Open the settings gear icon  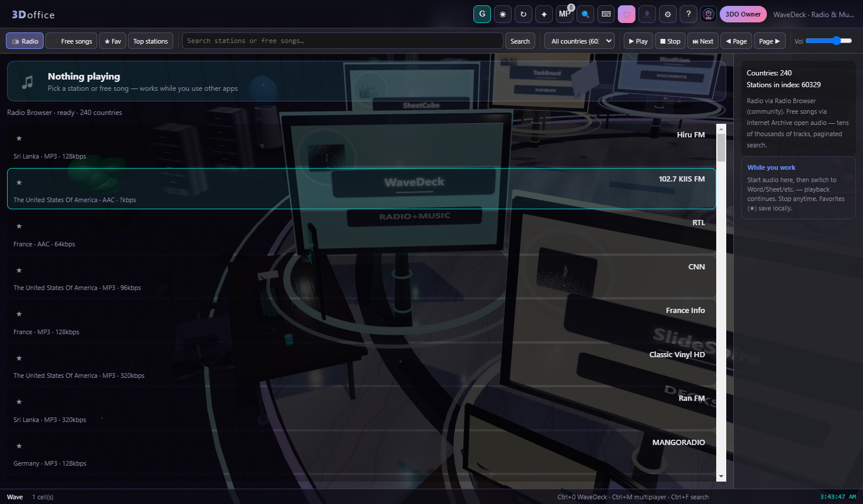pyautogui.click(x=668, y=14)
